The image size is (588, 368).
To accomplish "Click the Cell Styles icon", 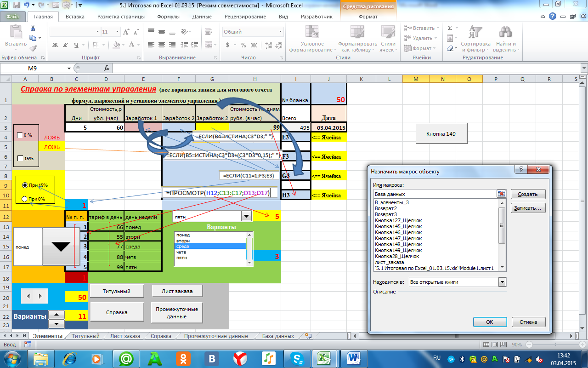I will tap(388, 32).
